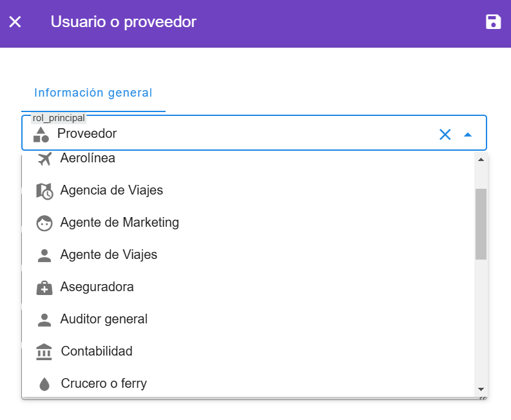Click the medical bag icon for Aseguradora
This screenshot has width=511, height=420.
tap(44, 287)
